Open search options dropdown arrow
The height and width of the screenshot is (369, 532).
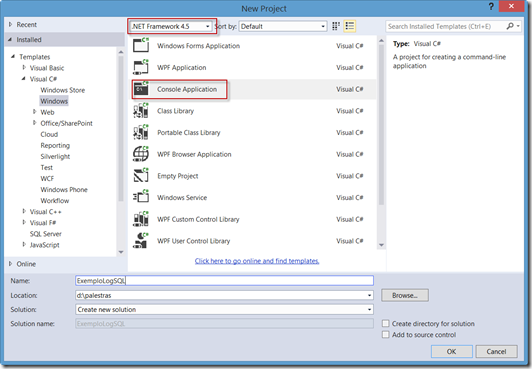pyautogui.click(x=518, y=26)
